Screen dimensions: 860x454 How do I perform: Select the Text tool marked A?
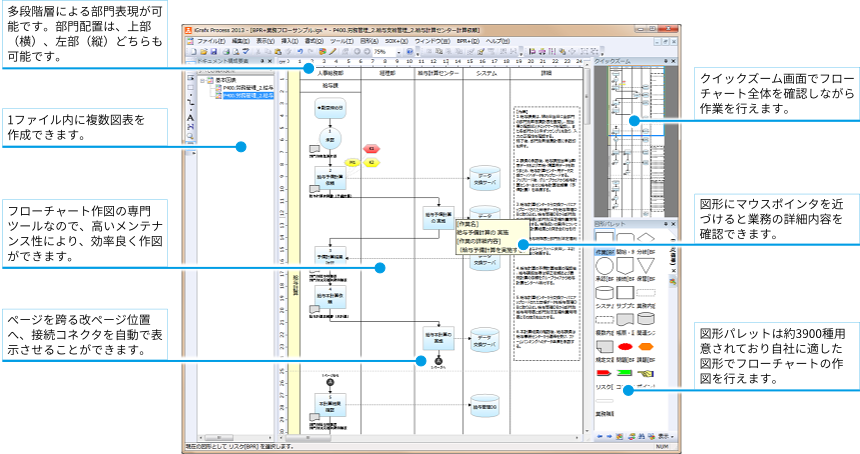(190, 117)
